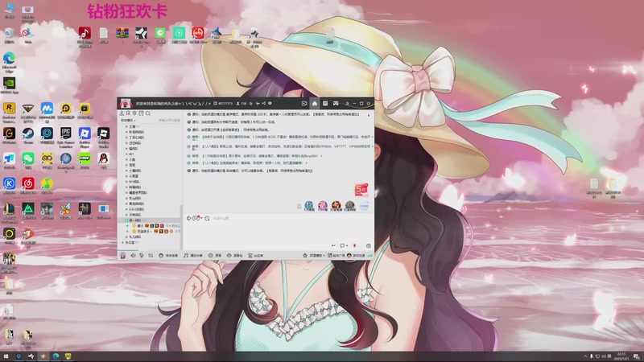Click the channel ID 40717173

pyautogui.click(x=224, y=104)
